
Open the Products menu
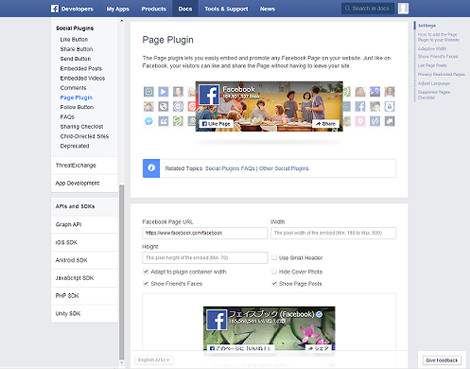point(154,9)
